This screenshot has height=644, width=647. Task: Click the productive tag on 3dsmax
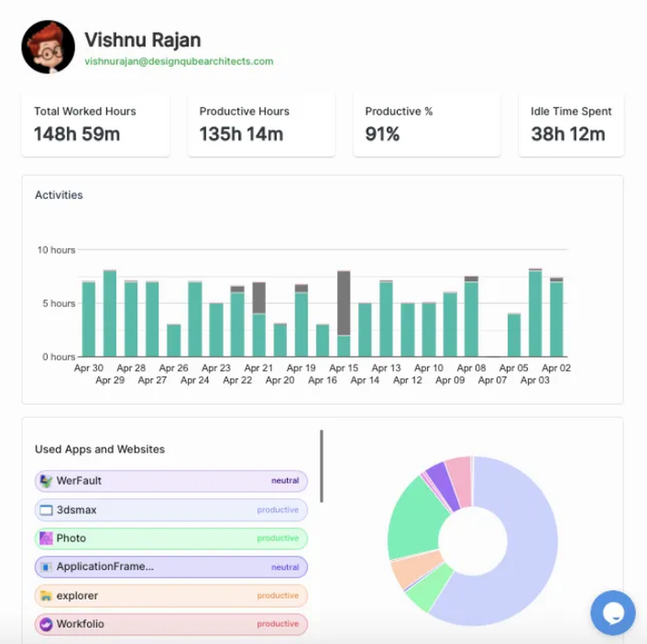(279, 509)
